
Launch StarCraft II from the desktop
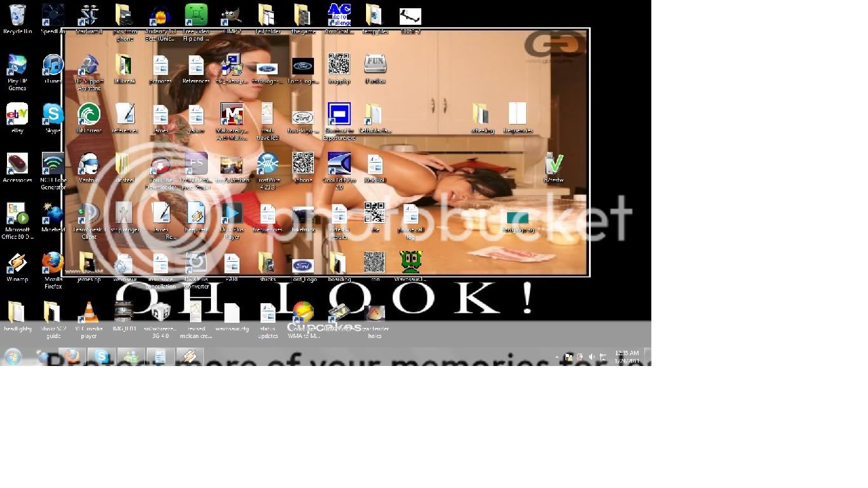89,15
